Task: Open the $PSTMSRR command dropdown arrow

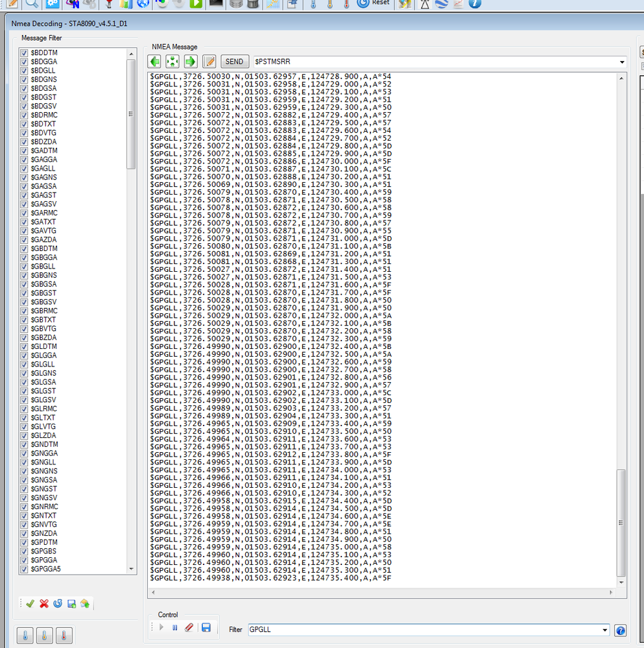Action: pos(622,62)
